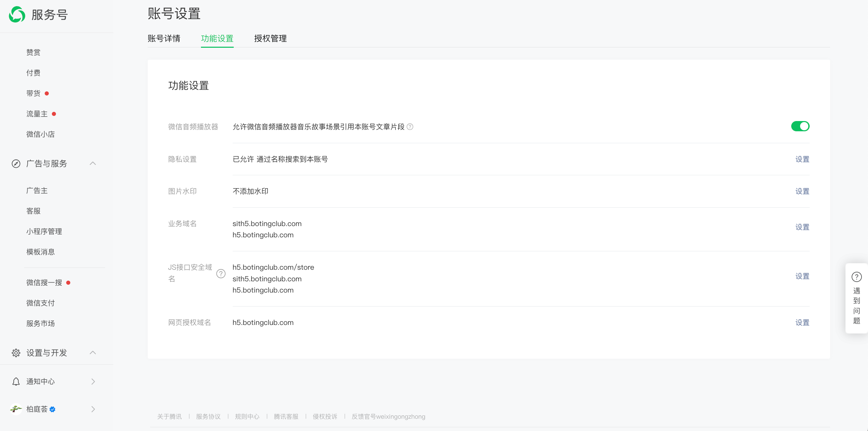The height and width of the screenshot is (431, 868).
Task: Click the help icon next to JS接口安全域名
Action: click(221, 273)
